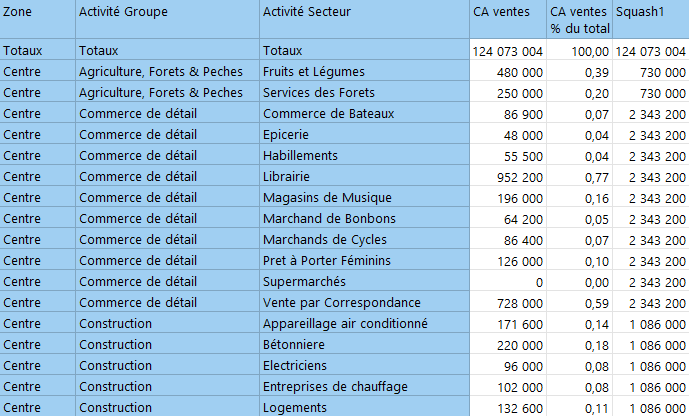Select the Activité Groupe column header
The image size is (689, 416).
167,19
